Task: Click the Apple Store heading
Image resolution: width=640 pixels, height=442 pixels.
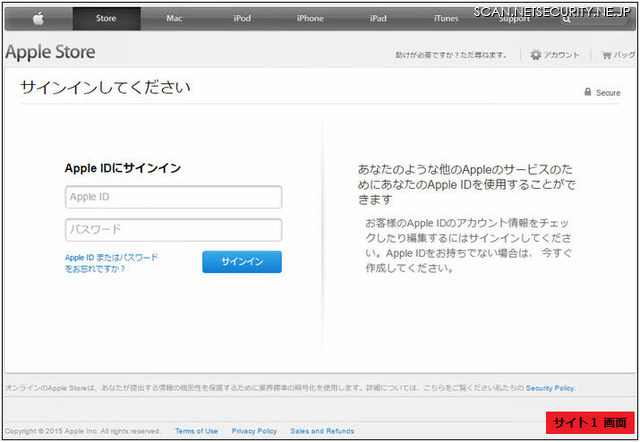Action: pyautogui.click(x=51, y=52)
